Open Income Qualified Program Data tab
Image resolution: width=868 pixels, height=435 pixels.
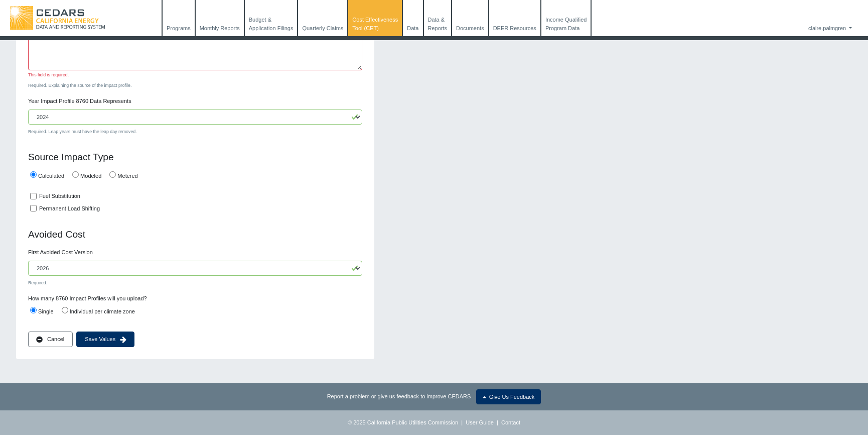tap(565, 24)
